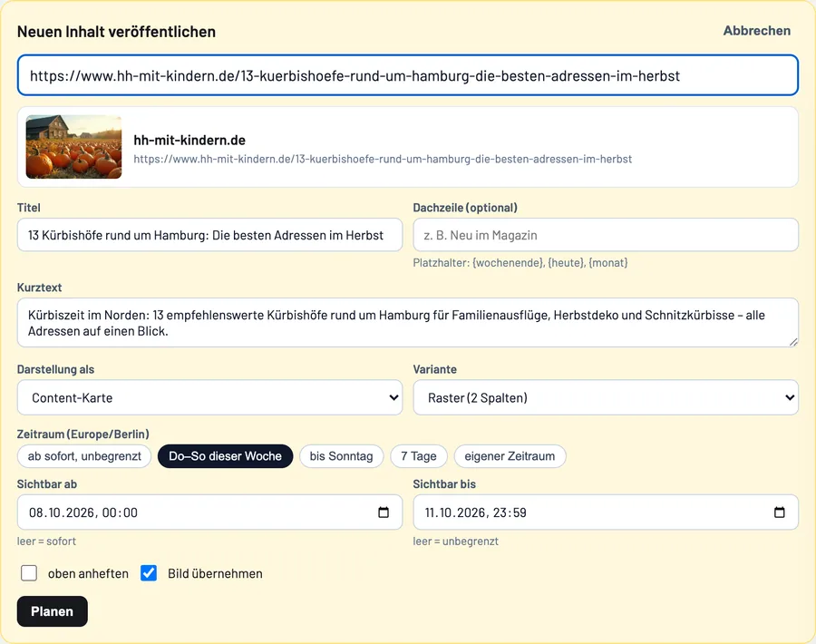Click the Sichtbar ab date value

(83, 512)
